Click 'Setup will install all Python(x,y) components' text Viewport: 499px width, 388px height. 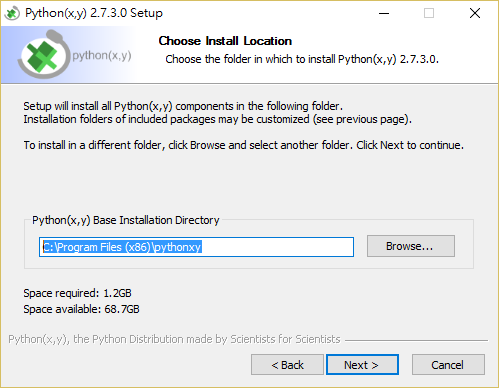click(183, 106)
